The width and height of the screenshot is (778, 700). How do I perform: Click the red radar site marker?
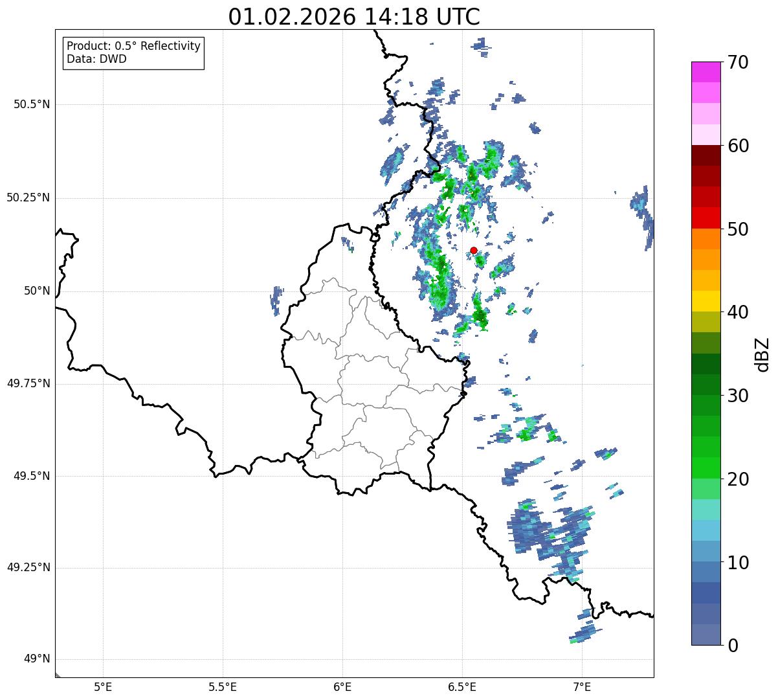[x=474, y=250]
